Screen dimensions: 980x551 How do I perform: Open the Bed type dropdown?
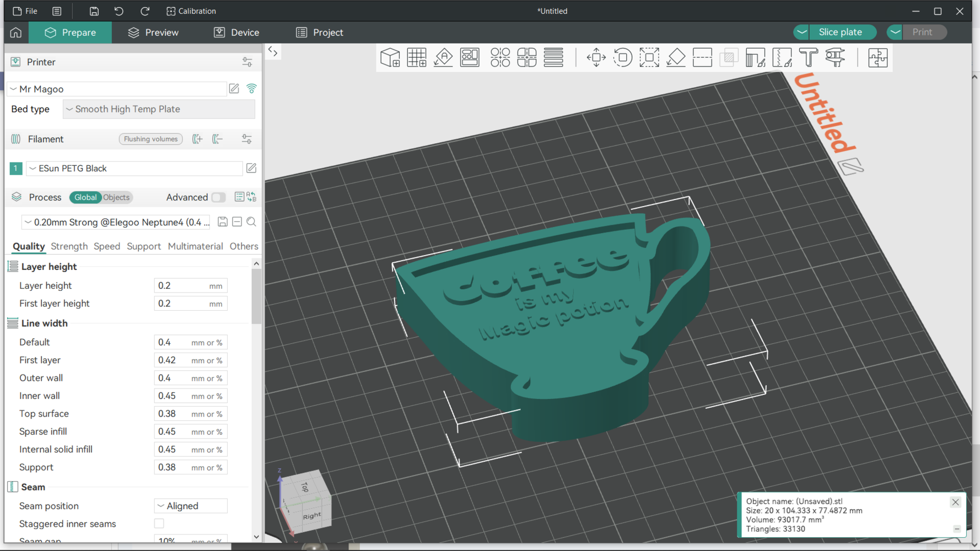pos(159,109)
